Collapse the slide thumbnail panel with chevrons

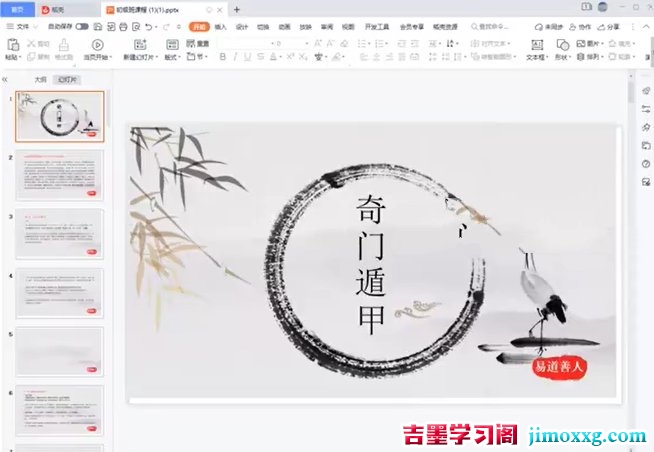(5, 79)
